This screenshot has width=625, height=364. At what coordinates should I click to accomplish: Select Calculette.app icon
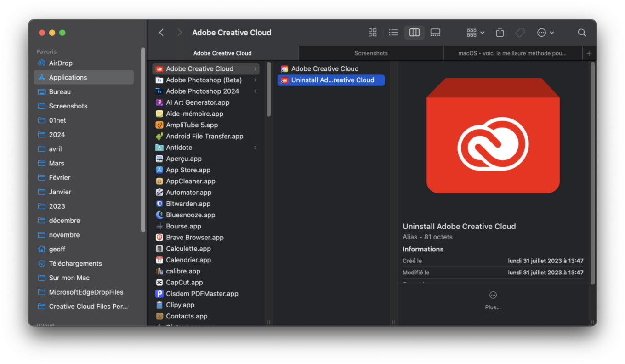click(159, 249)
